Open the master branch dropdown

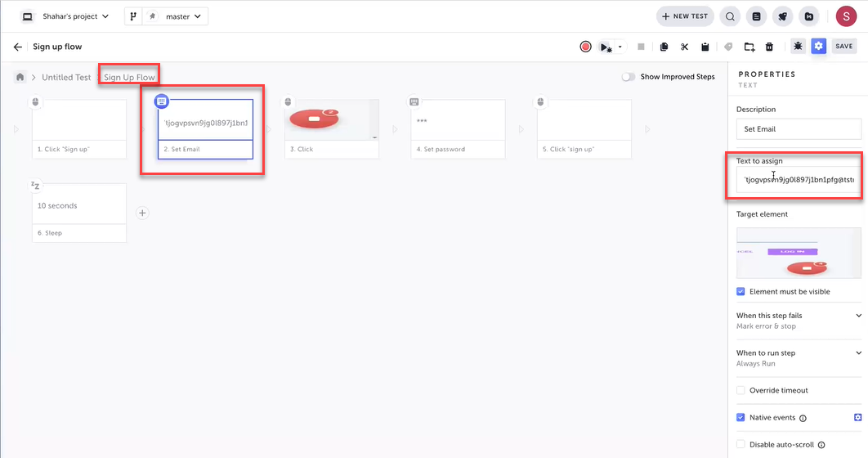pos(183,16)
